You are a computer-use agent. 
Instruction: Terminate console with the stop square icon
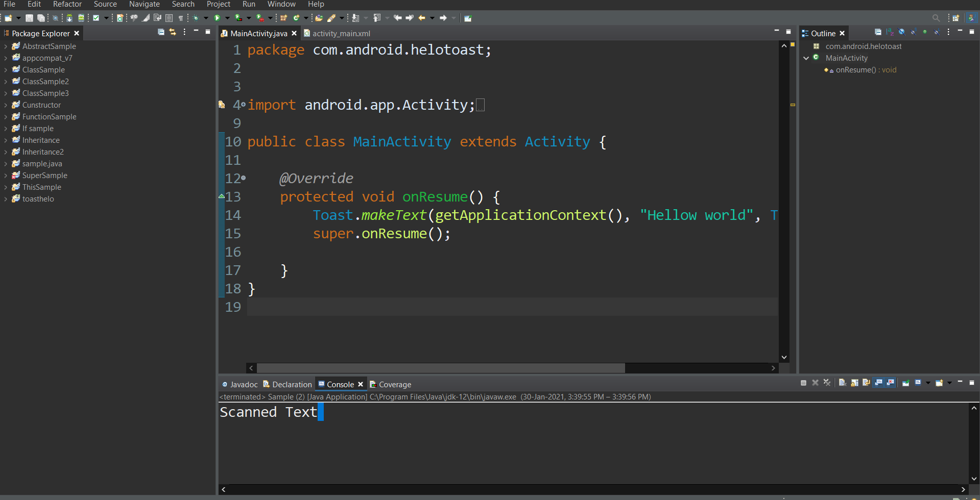pos(803,383)
